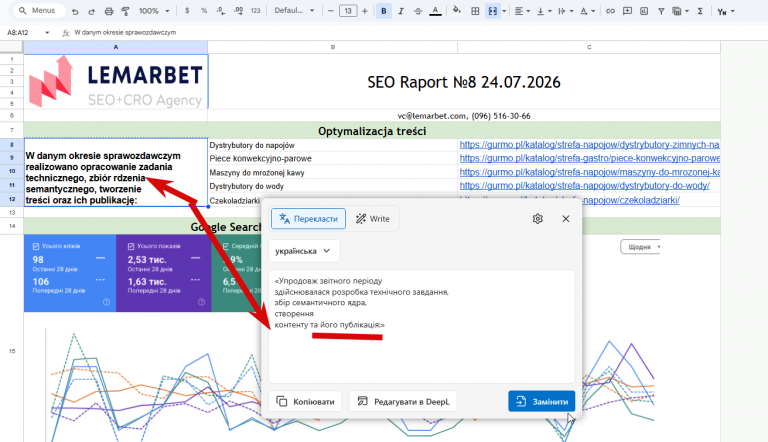The image size is (768, 442).
Task: Select column C header
Action: [x=589, y=47]
